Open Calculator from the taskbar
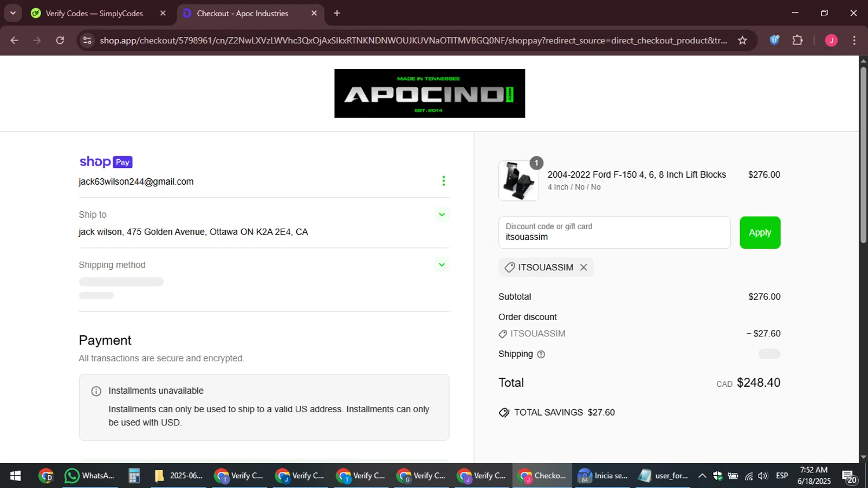Image resolution: width=868 pixels, height=488 pixels. tap(134, 476)
